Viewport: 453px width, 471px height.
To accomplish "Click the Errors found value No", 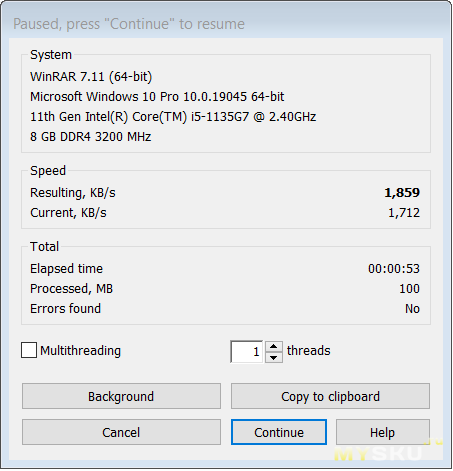I will pyautogui.click(x=412, y=309).
